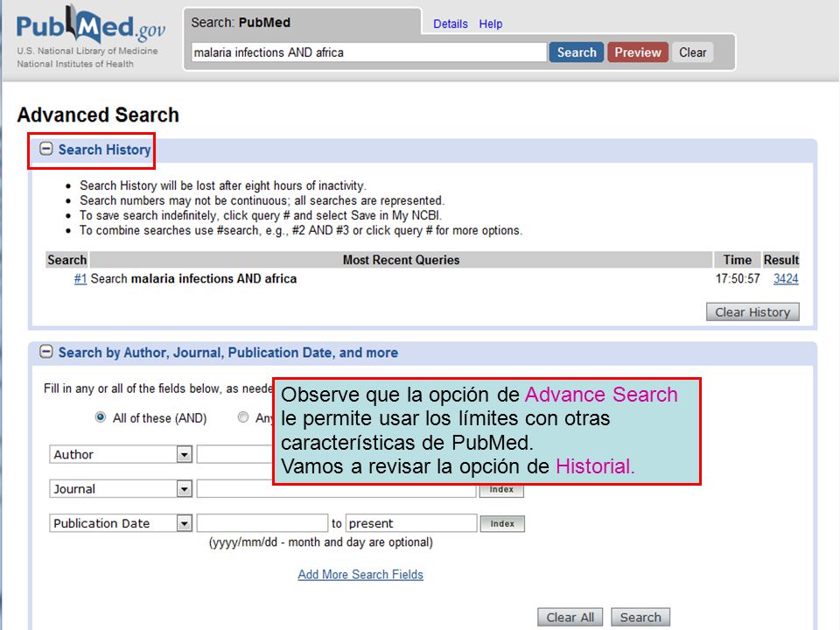The width and height of the screenshot is (840, 630).
Task: Click the Journal row text input
Action: 336,489
